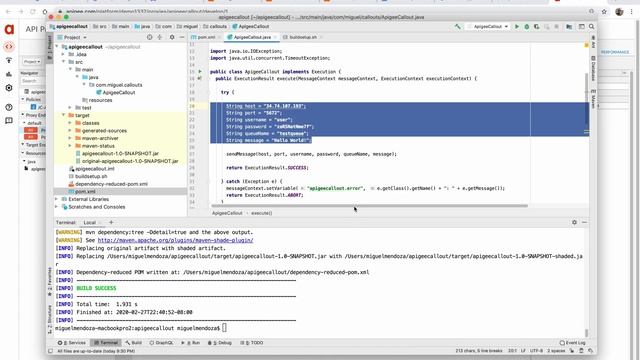Expand External Libraries node
640x360 pixels.
tap(57, 199)
